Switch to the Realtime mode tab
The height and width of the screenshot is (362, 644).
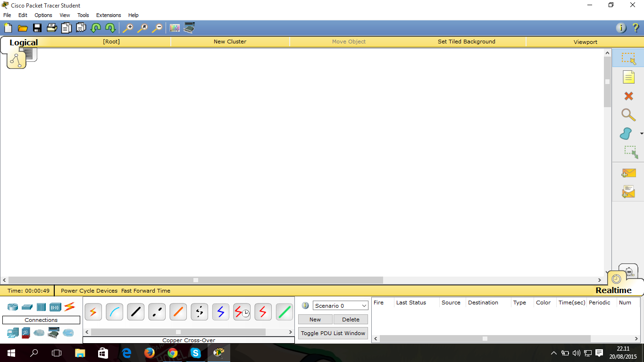pyautogui.click(x=613, y=290)
